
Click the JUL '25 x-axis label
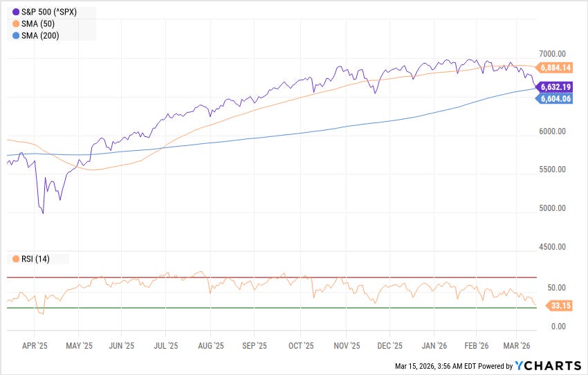click(x=166, y=346)
